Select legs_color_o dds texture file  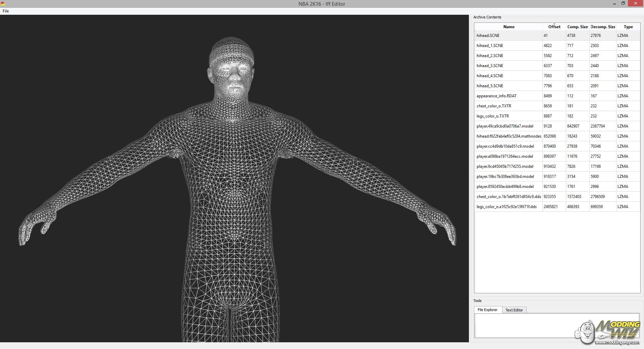pos(506,207)
